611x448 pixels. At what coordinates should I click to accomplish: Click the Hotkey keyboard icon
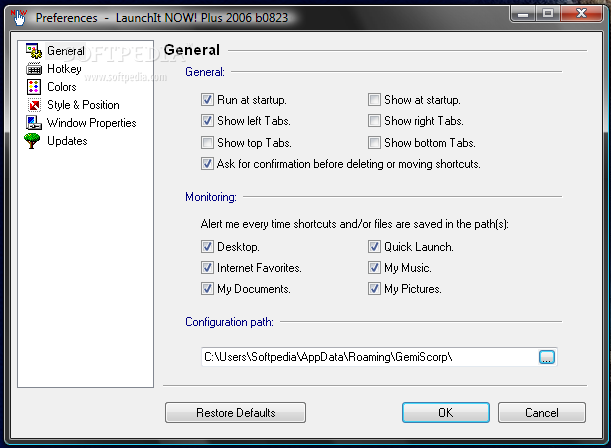click(x=34, y=69)
